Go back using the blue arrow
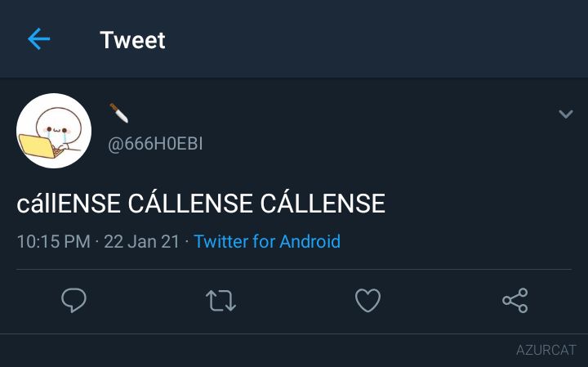 38,38
